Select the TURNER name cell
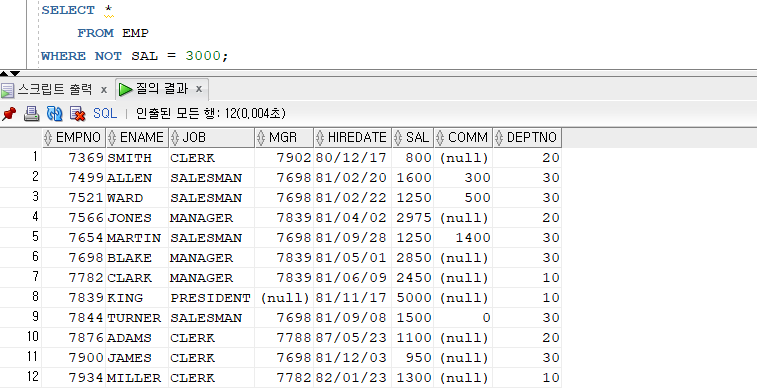This screenshot has width=757, height=392. 137,318
